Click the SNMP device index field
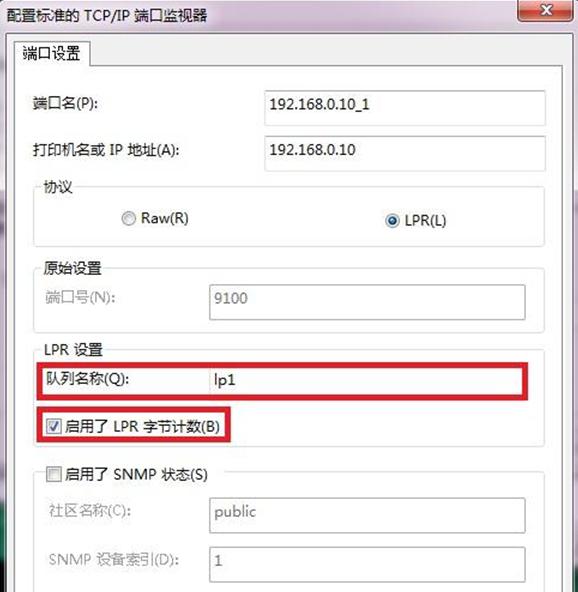Image resolution: width=578 pixels, height=592 pixels. click(367, 564)
